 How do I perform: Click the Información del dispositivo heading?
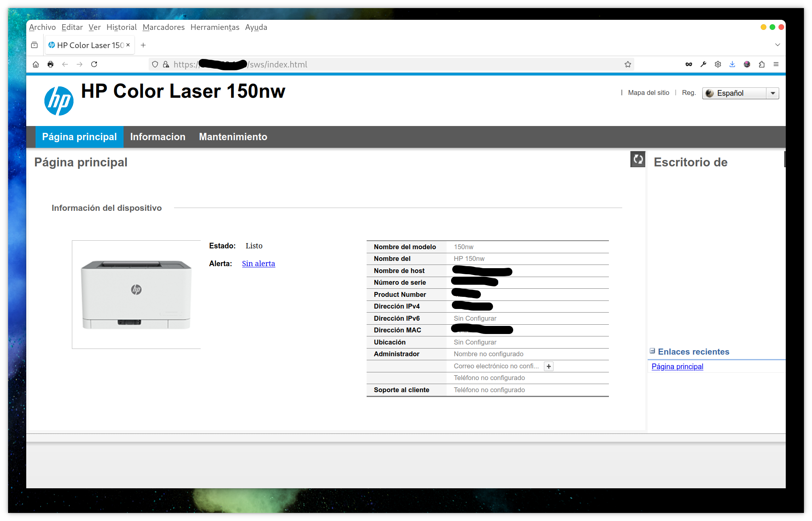point(107,208)
